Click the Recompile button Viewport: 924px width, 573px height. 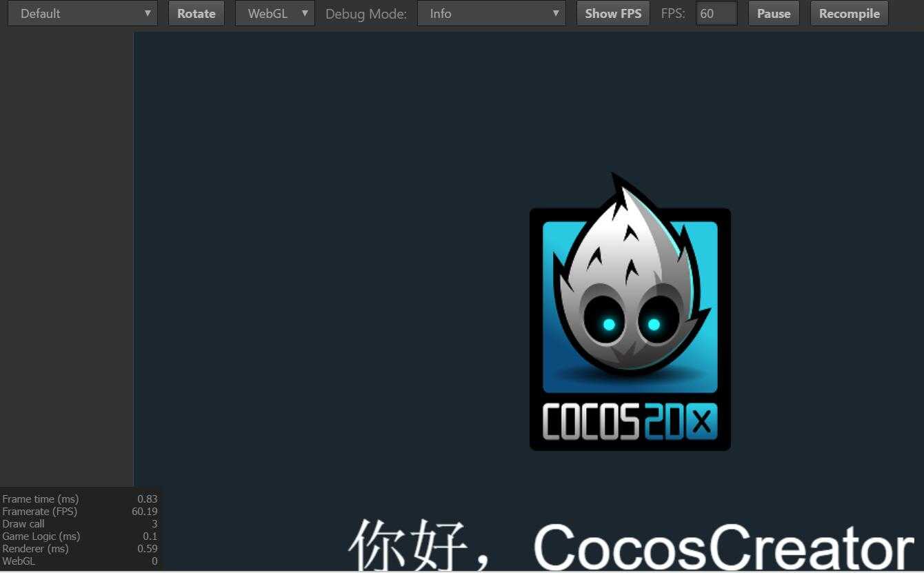coord(850,13)
